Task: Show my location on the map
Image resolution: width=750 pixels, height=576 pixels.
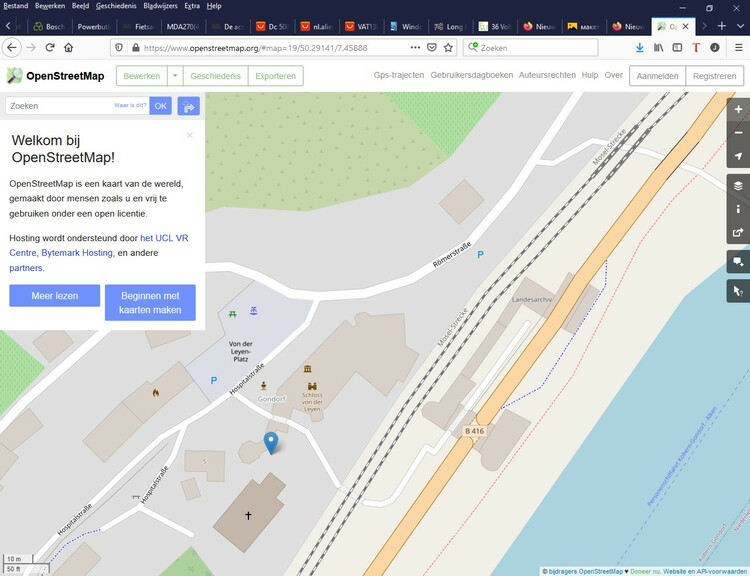Action: tap(738, 156)
